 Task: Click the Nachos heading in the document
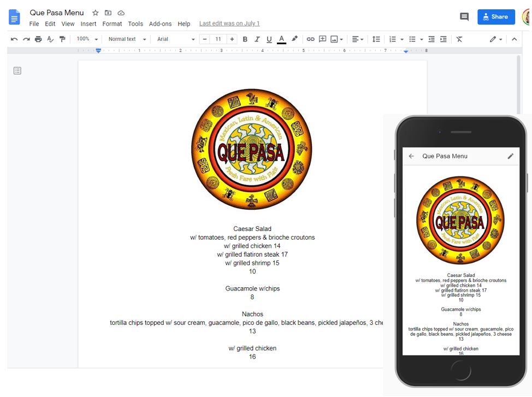252,314
